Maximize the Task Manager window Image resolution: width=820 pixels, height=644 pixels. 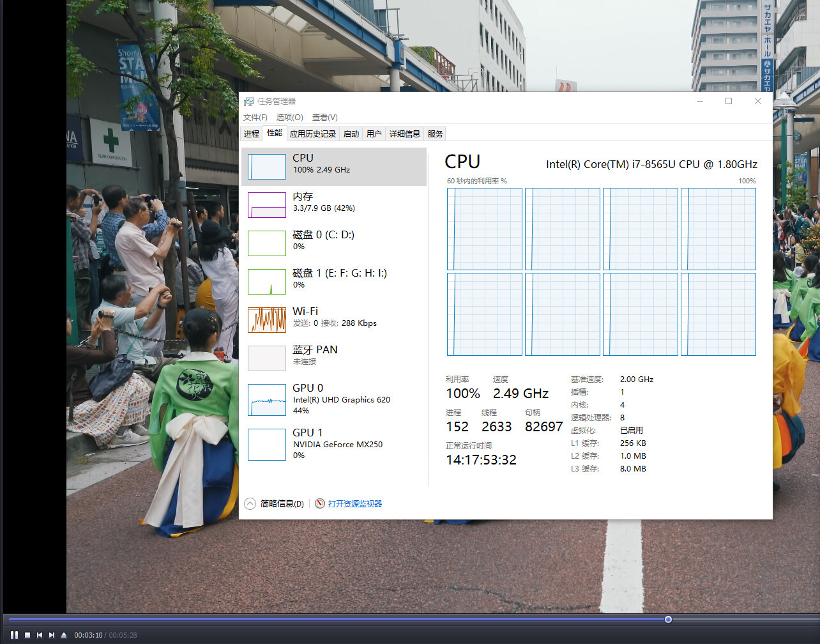(x=729, y=101)
